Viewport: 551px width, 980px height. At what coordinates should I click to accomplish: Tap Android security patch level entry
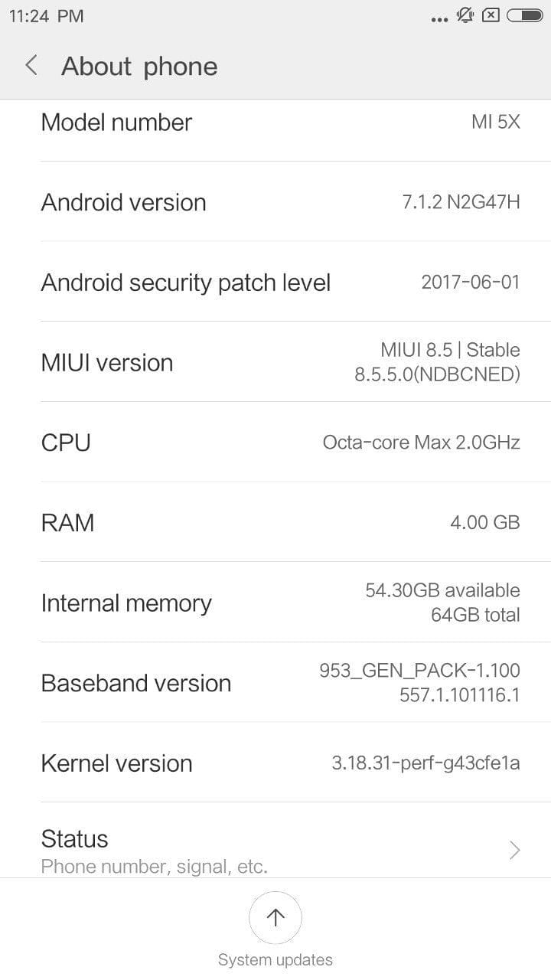point(275,283)
